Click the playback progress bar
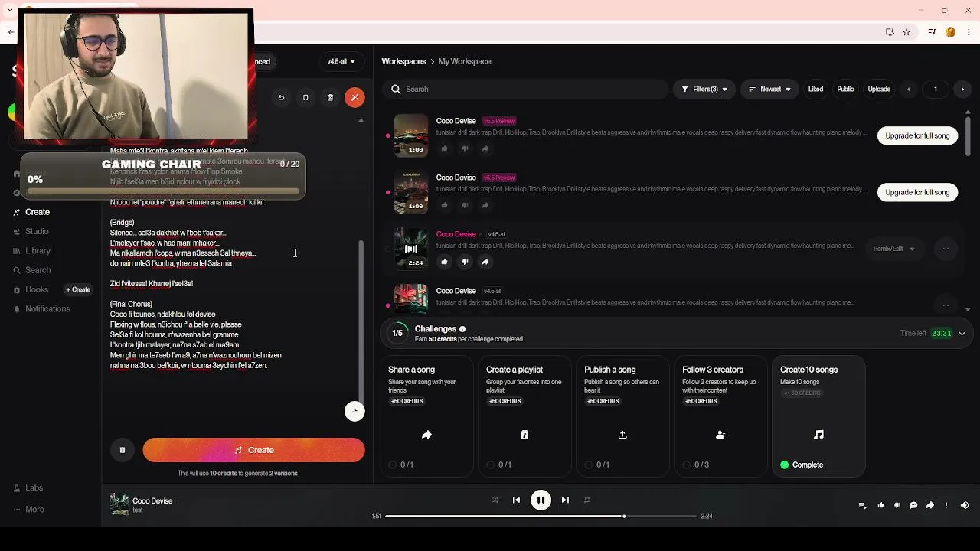 pos(541,516)
